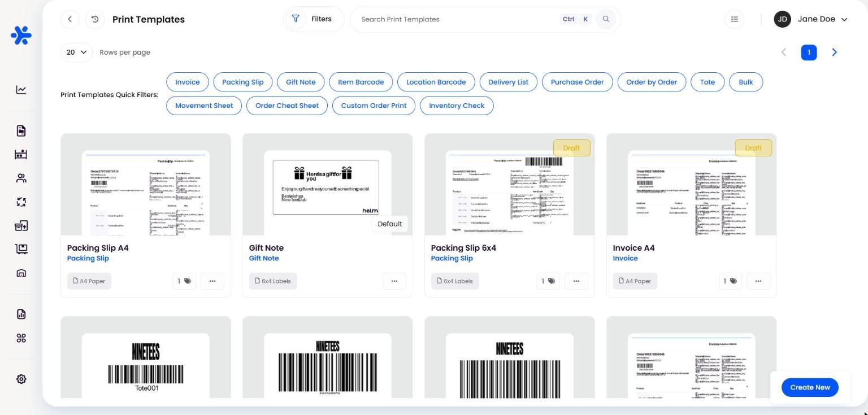
Task: Go back using the left chevron button
Action: [x=70, y=19]
